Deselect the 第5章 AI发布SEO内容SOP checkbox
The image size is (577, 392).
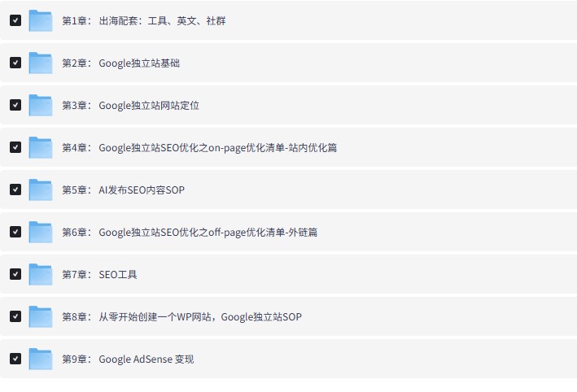click(x=15, y=189)
